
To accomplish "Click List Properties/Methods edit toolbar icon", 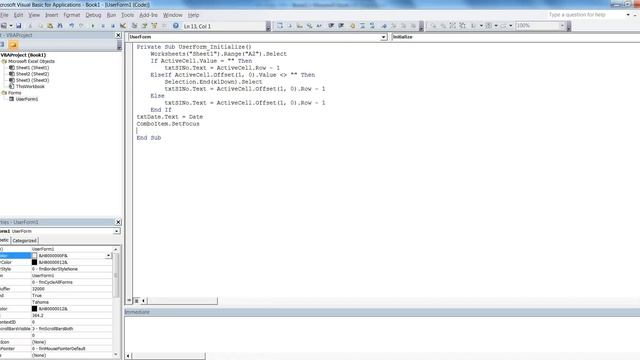I will tap(280, 26).
